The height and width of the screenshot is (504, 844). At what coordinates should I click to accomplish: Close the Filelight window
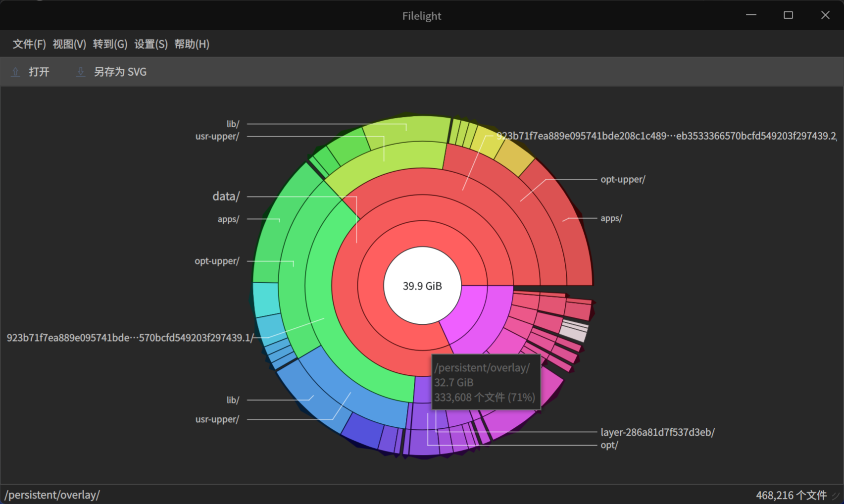(x=825, y=15)
